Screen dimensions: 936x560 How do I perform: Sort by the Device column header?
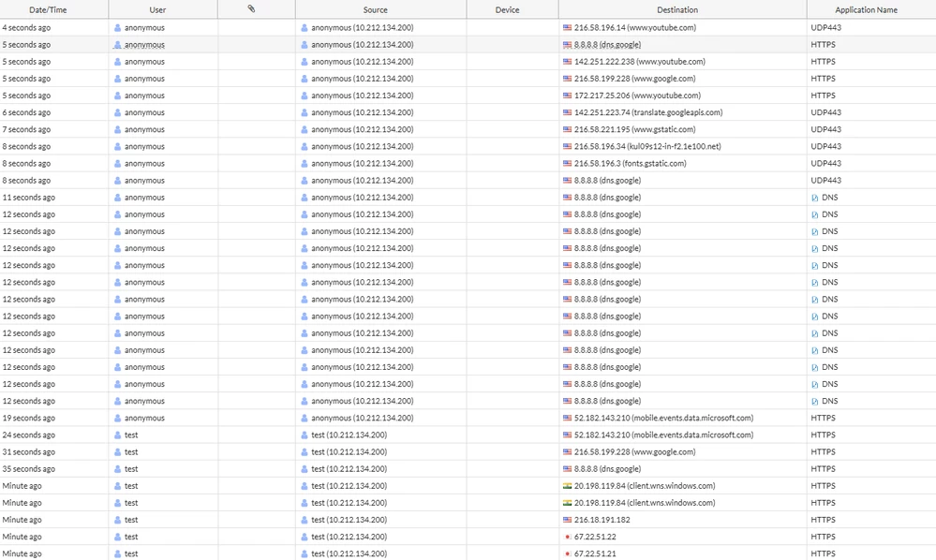click(508, 9)
